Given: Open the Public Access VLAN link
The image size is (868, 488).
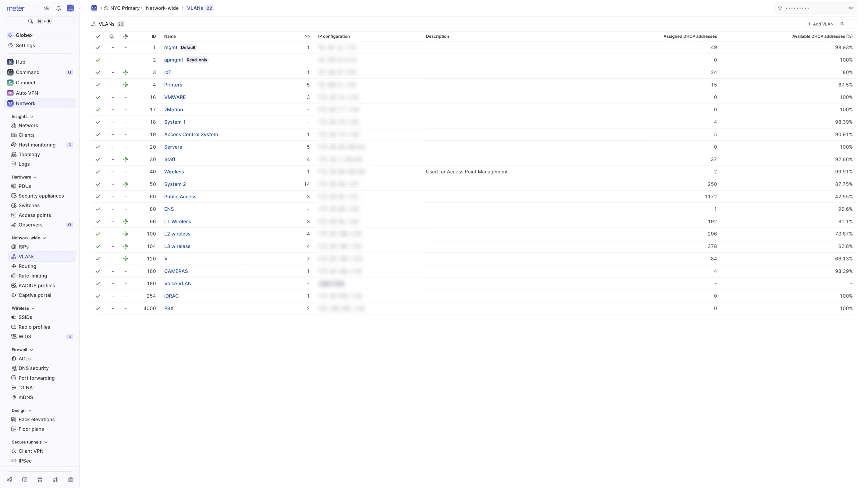Looking at the screenshot, I should 180,197.
